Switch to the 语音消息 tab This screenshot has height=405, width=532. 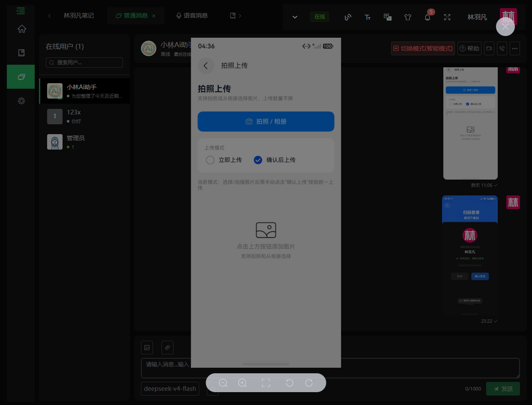click(x=192, y=15)
